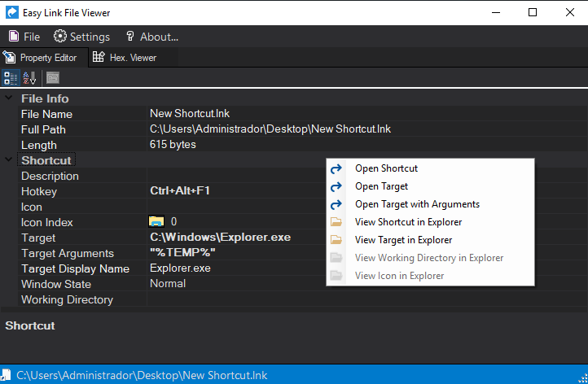Click the folder icon beside View Target in Explorer

click(336, 240)
